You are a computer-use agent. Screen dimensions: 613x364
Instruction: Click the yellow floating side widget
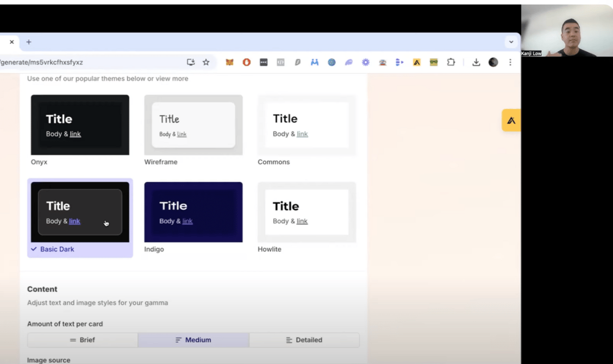[511, 120]
